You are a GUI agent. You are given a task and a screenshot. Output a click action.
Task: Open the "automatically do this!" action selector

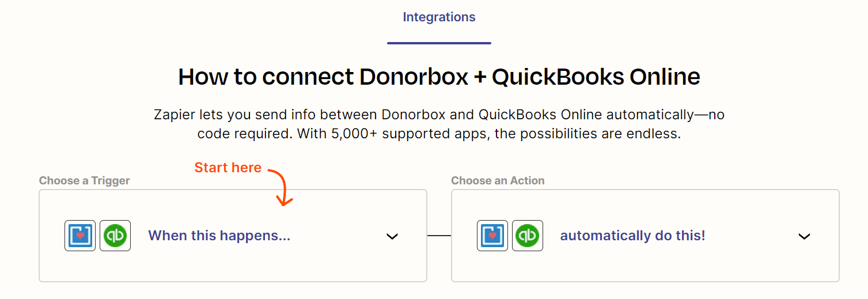632,236
